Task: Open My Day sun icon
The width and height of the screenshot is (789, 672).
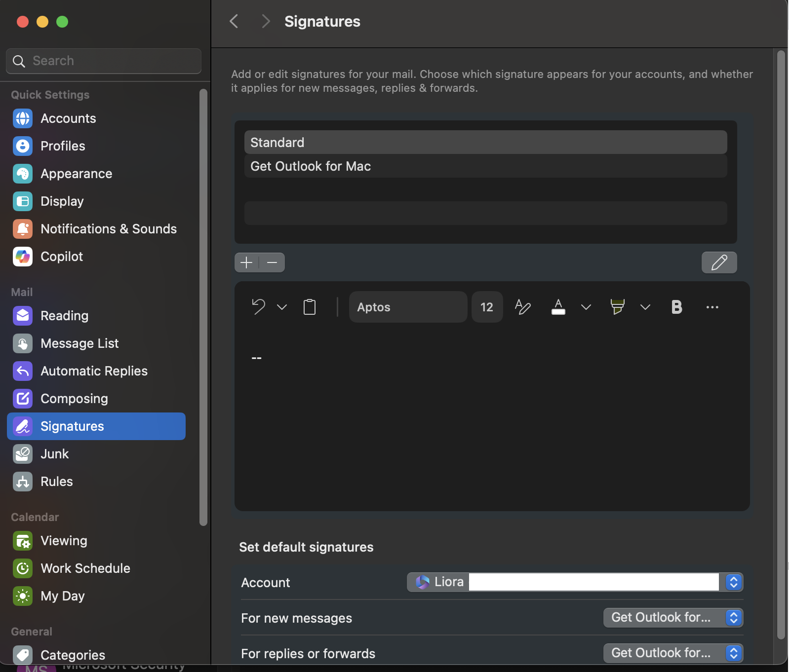Action: click(x=23, y=596)
